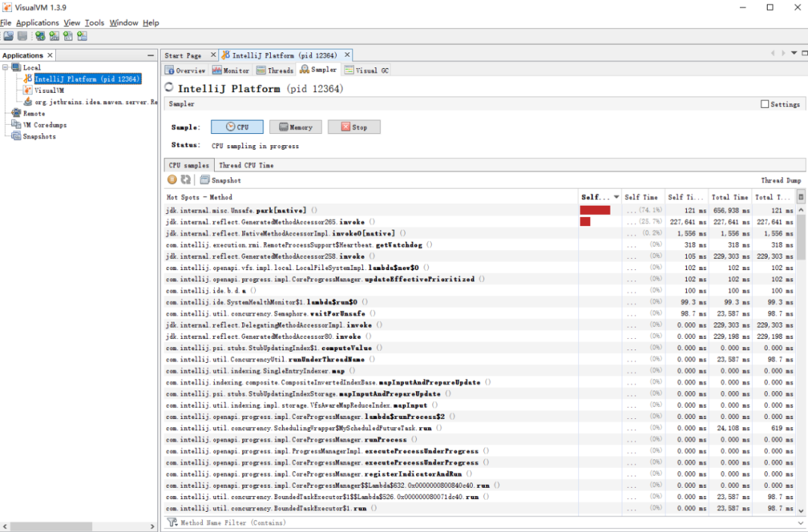Stop sampling with the Stop button
This screenshot has width=808, height=532.
coord(354,126)
